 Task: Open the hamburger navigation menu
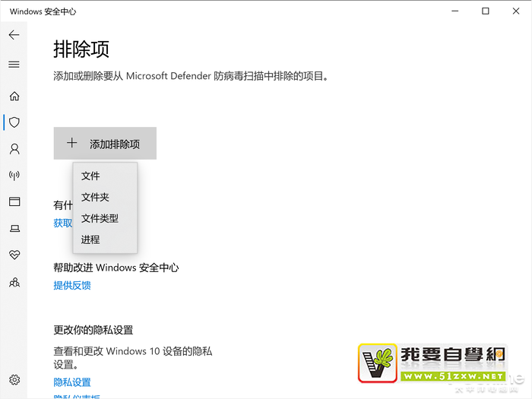14,65
